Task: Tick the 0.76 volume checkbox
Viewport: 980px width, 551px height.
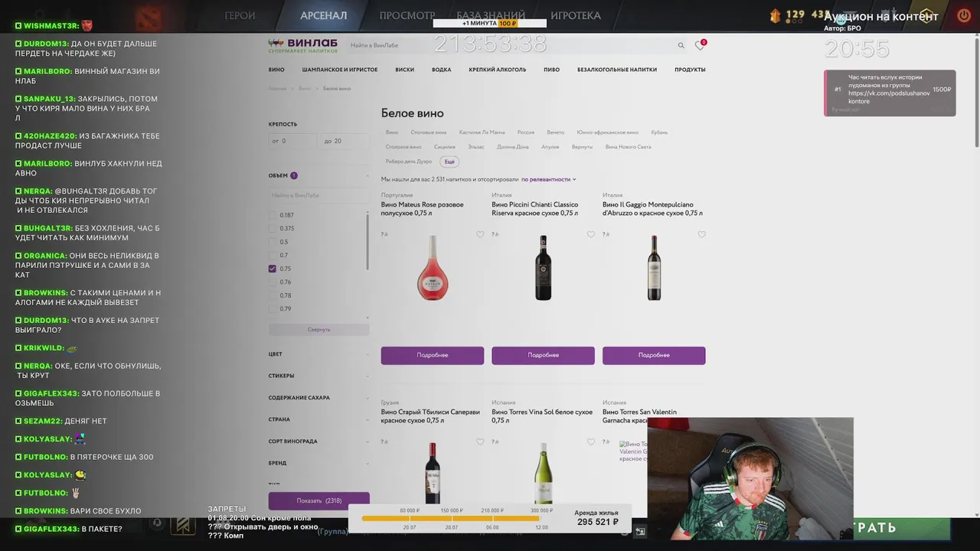Action: [x=272, y=282]
